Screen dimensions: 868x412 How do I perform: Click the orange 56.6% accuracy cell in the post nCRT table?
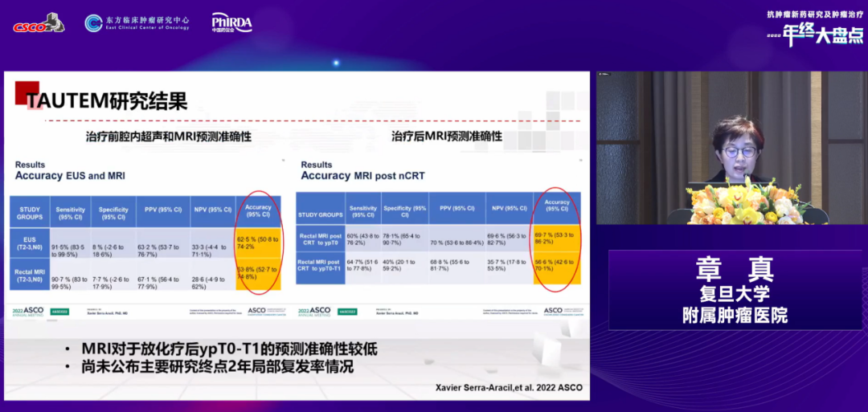(x=557, y=266)
